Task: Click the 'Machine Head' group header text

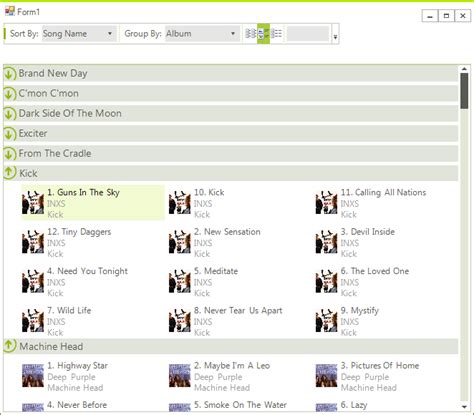Action: 51,346
